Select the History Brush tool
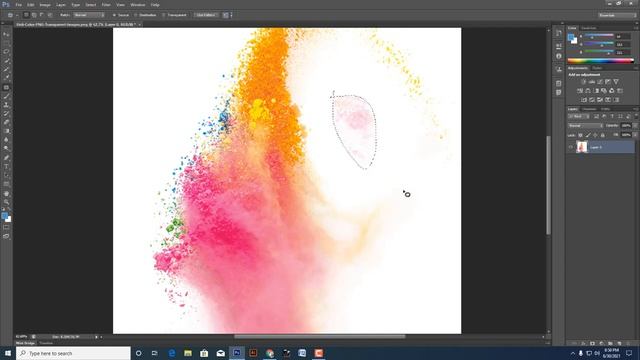 click(x=6, y=113)
